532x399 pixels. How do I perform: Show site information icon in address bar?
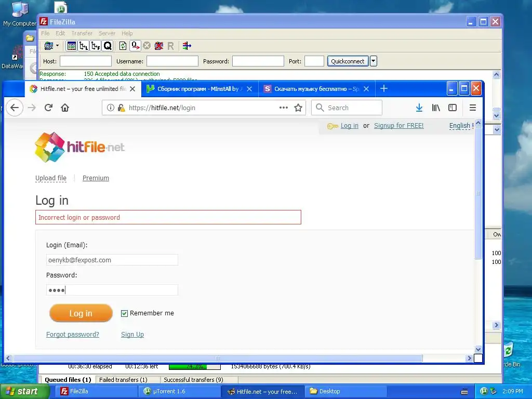(x=110, y=108)
